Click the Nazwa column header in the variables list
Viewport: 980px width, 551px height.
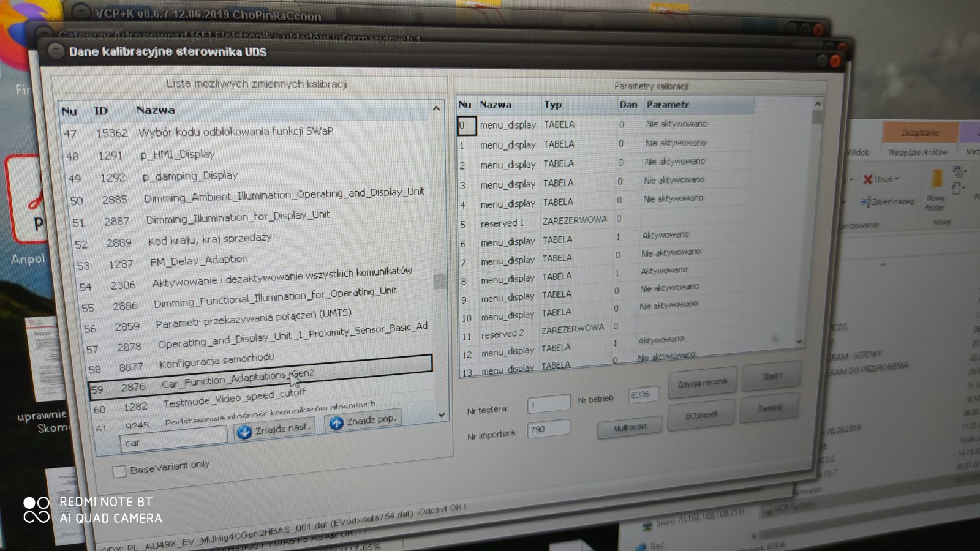pos(156,110)
